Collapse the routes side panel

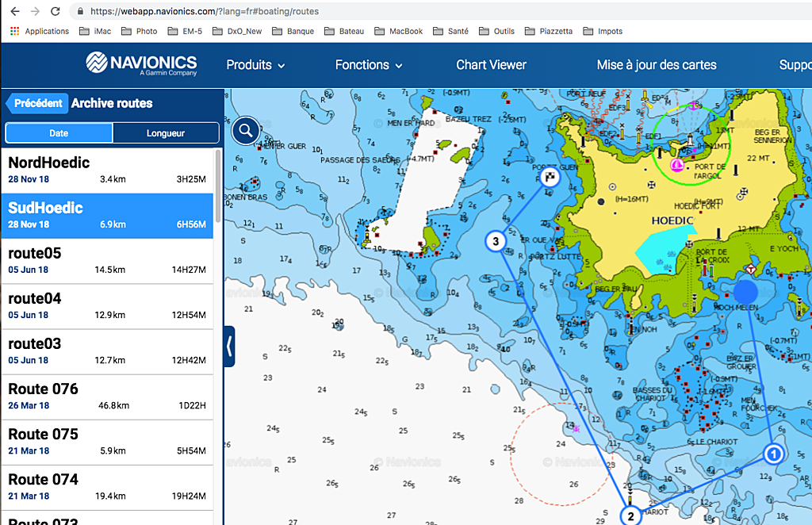(229, 347)
